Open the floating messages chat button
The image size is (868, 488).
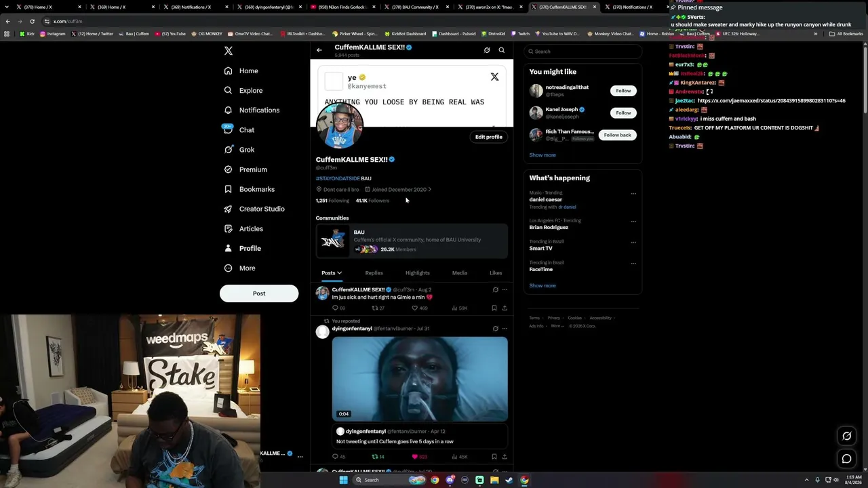coord(846,459)
